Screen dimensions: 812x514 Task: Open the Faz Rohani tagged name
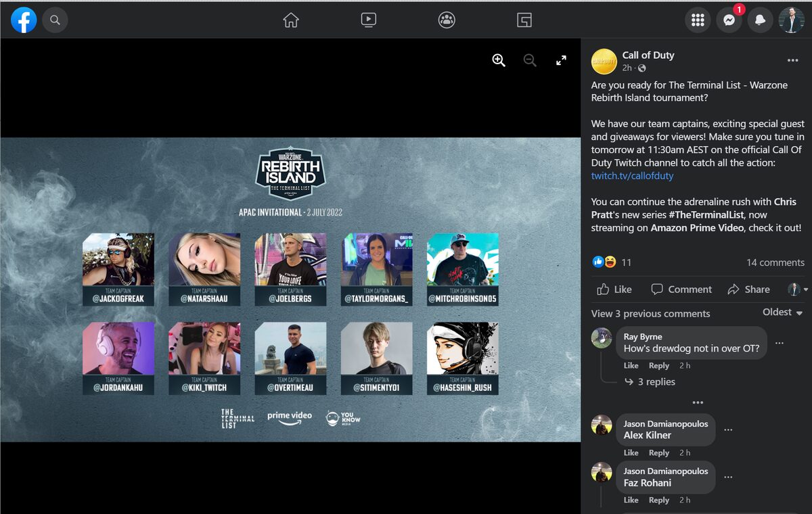648,483
